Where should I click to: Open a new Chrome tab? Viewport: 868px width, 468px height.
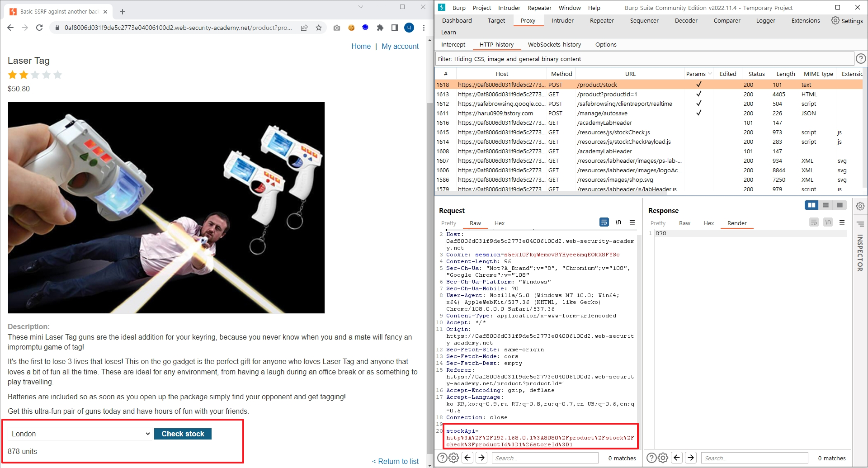[123, 12]
